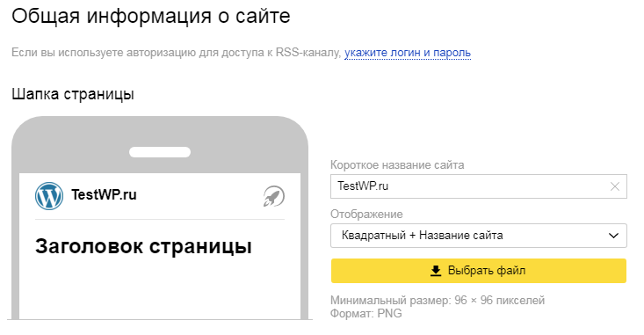644x335 pixels.
Task: Click the "Отображение" label above dropdown
Action: (366, 215)
